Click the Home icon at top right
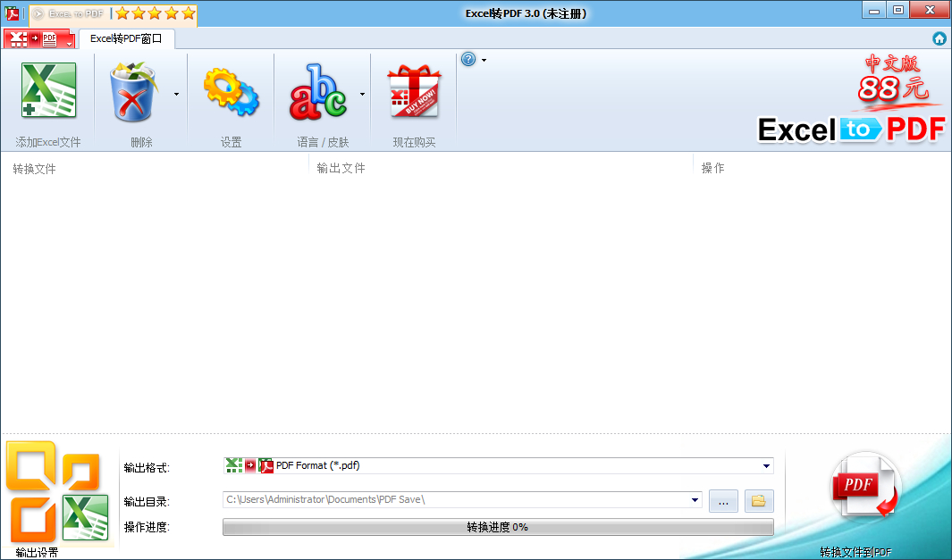Screen dimensions: 952x560 pyautogui.click(x=939, y=38)
